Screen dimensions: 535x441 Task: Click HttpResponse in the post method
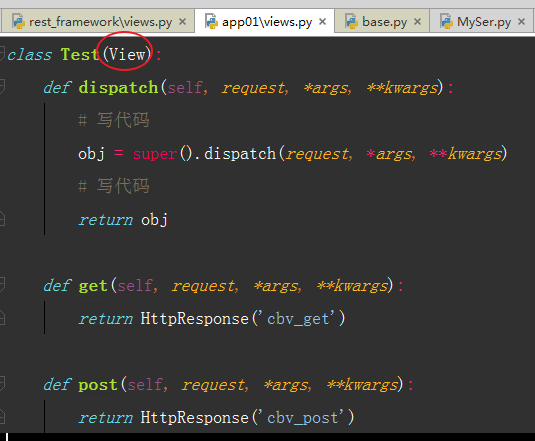[194, 418]
